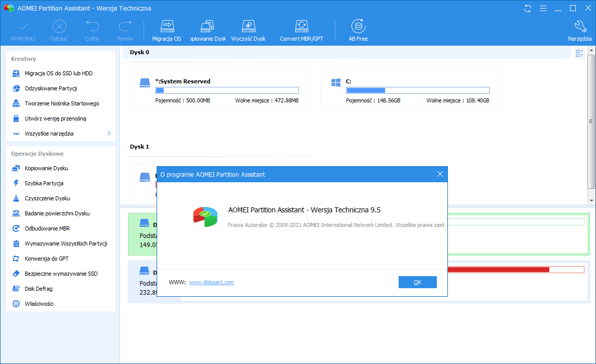Click the Odrzuć discard icon
The height and width of the screenshot is (364, 596).
tap(59, 27)
